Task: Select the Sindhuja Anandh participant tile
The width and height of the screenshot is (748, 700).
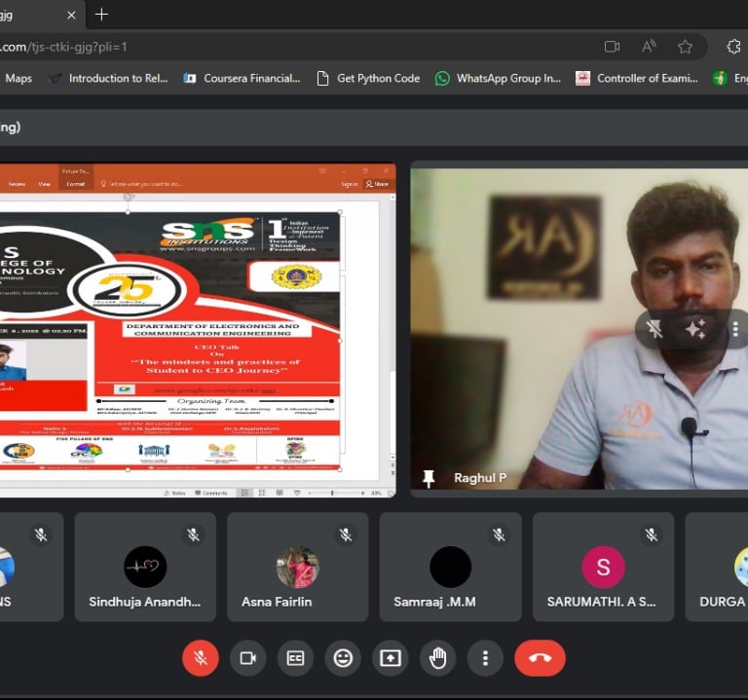Action: coord(145,567)
